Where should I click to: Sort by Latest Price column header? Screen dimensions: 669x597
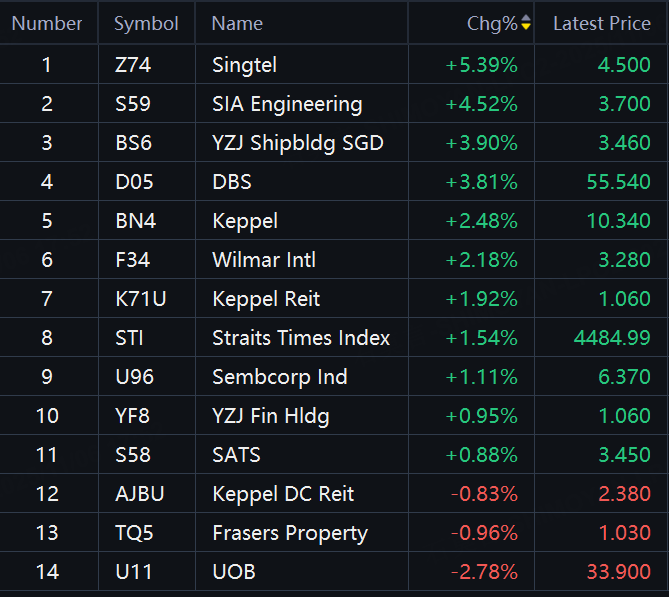tap(601, 23)
